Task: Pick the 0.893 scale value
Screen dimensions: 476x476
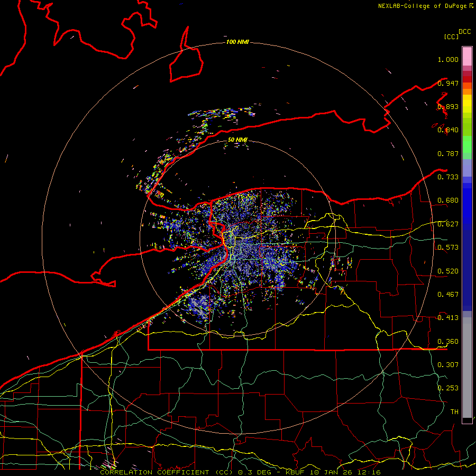Action: coord(448,106)
